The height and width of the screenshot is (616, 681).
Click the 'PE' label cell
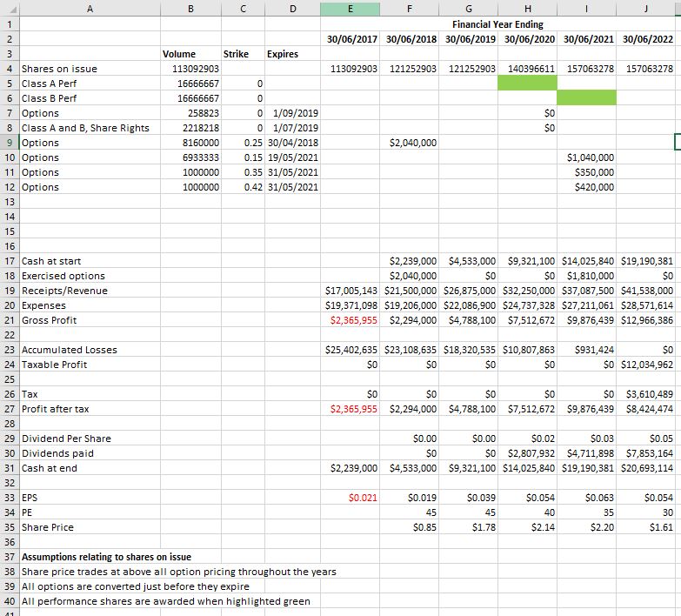(x=90, y=512)
